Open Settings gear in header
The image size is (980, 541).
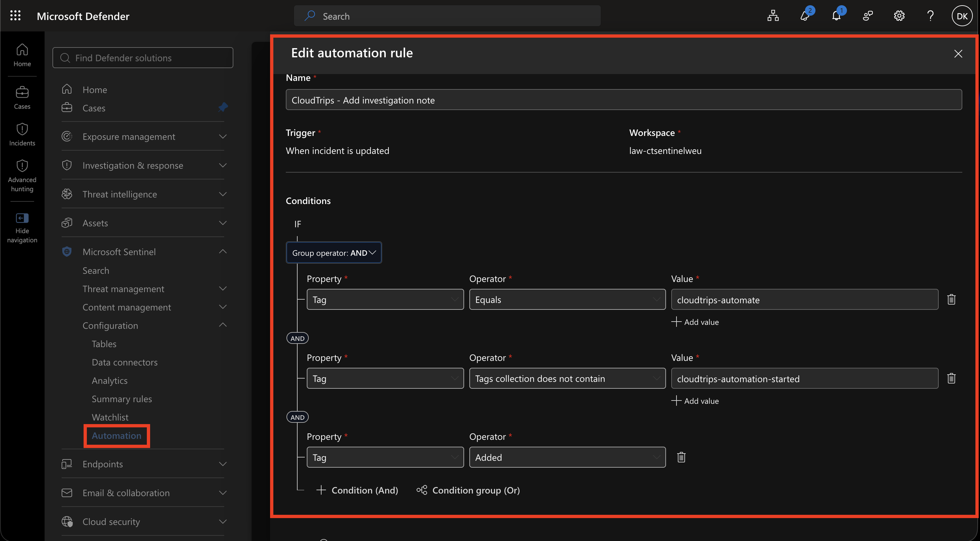tap(899, 16)
